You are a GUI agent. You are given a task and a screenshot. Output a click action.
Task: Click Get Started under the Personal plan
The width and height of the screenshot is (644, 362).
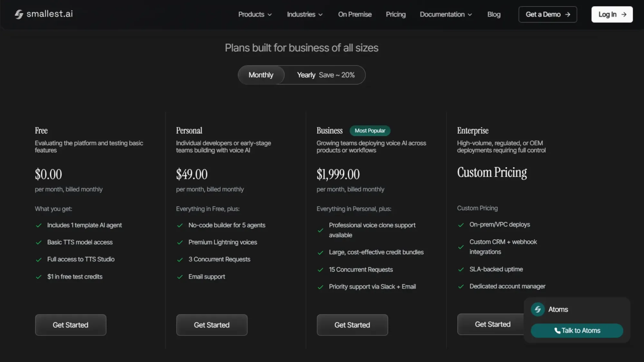click(212, 325)
